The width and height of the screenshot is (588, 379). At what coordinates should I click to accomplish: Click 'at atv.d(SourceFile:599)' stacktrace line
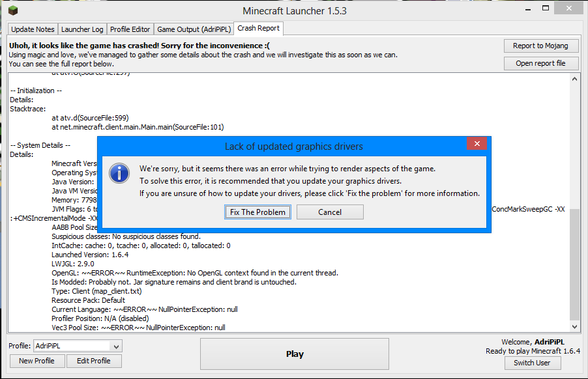[x=90, y=118]
